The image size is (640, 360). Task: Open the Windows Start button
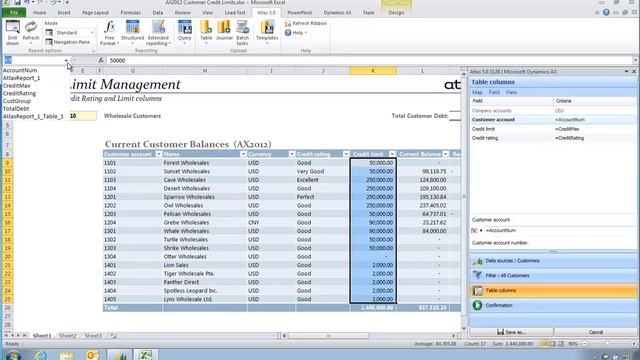tap(13, 355)
